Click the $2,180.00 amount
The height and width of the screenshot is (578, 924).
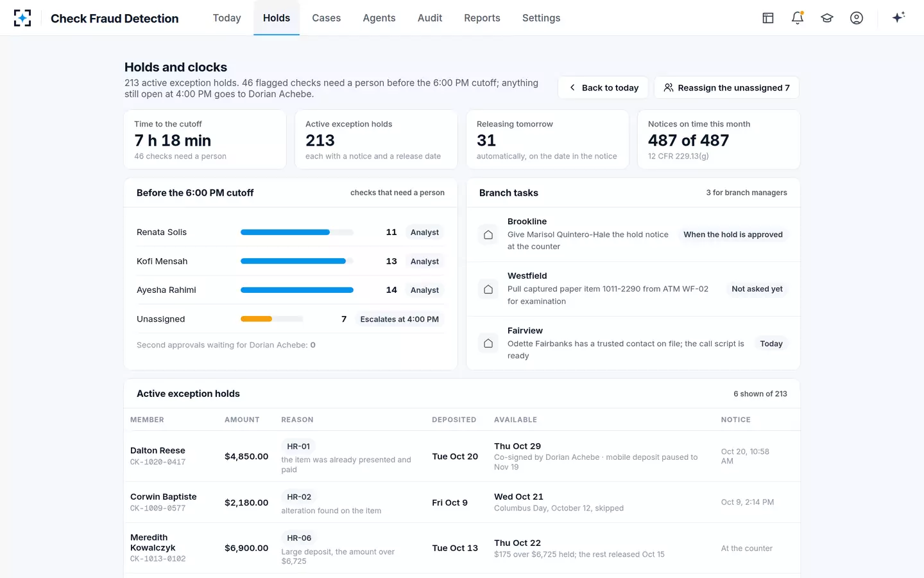[x=246, y=503]
